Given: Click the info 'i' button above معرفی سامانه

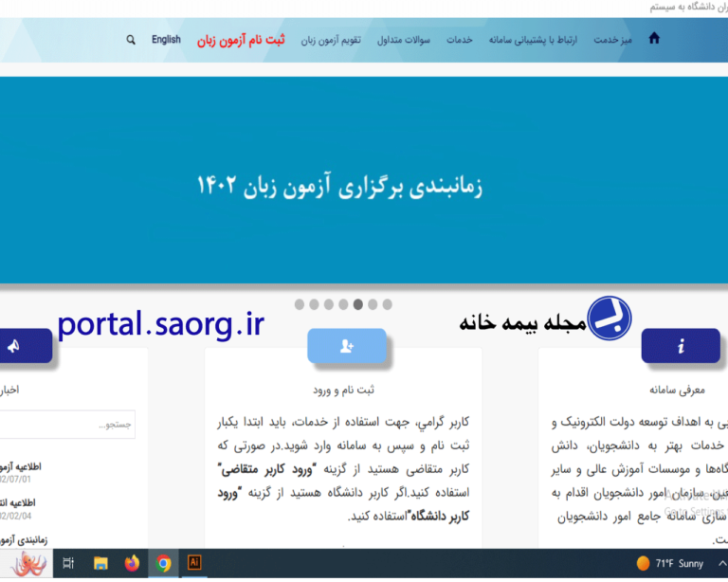Looking at the screenshot, I should (x=681, y=346).
